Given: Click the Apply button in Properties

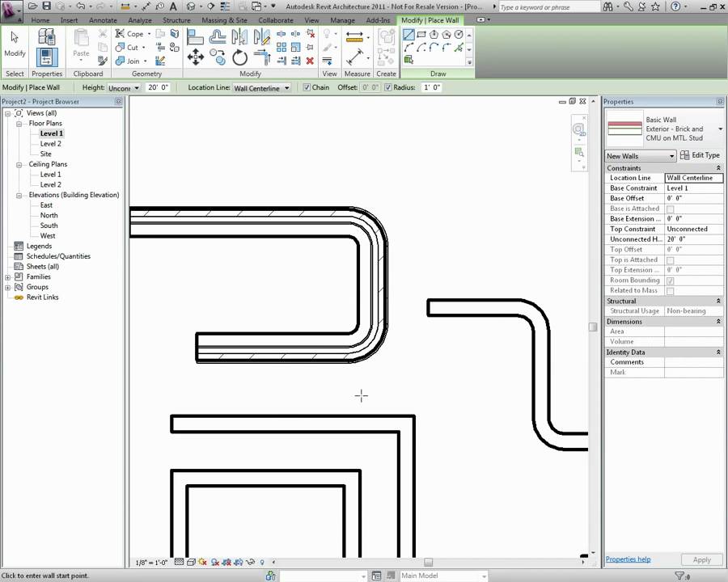Looking at the screenshot, I should (701, 559).
